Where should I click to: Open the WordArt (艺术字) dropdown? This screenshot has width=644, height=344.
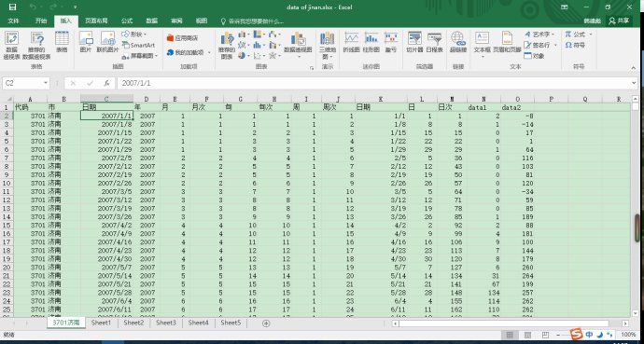point(540,34)
